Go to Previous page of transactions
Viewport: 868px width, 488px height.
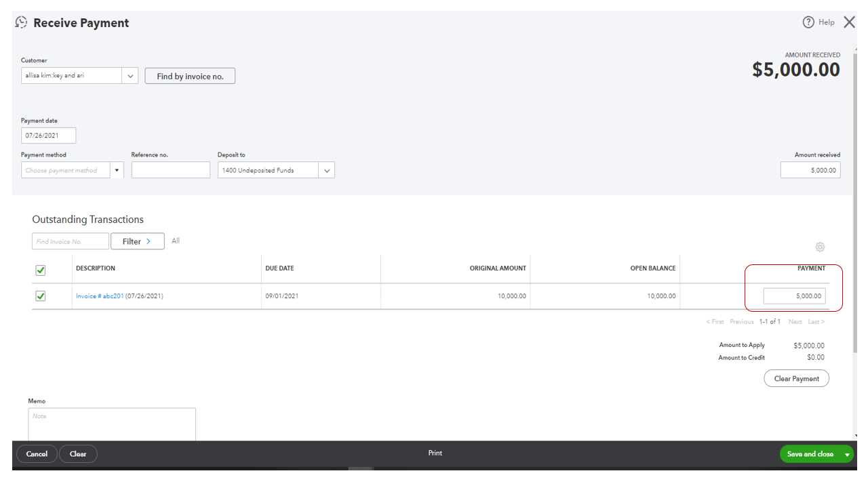742,322
